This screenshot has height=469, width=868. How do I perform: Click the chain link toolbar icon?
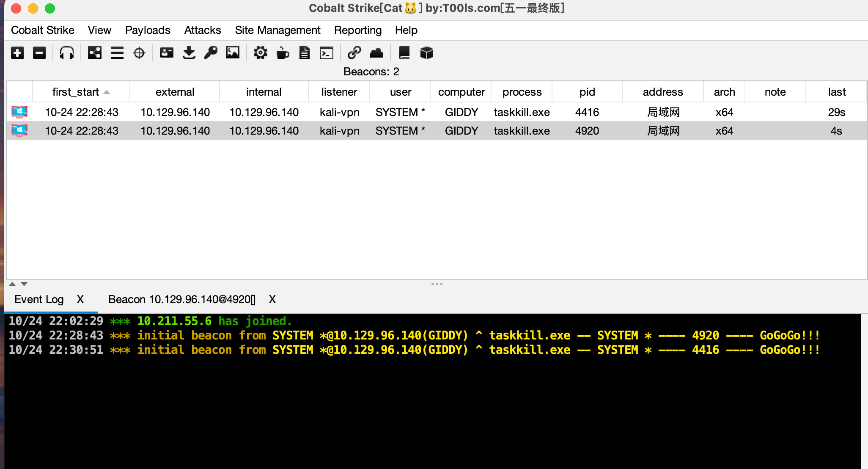(x=354, y=53)
